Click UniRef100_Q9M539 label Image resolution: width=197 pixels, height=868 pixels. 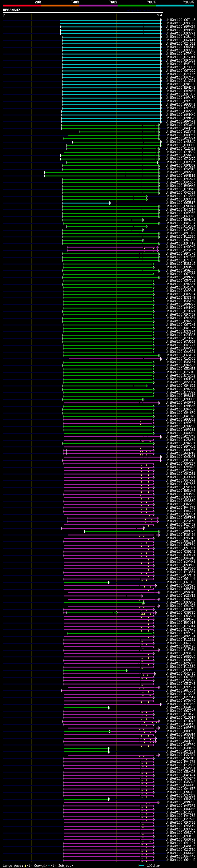pos(180,165)
